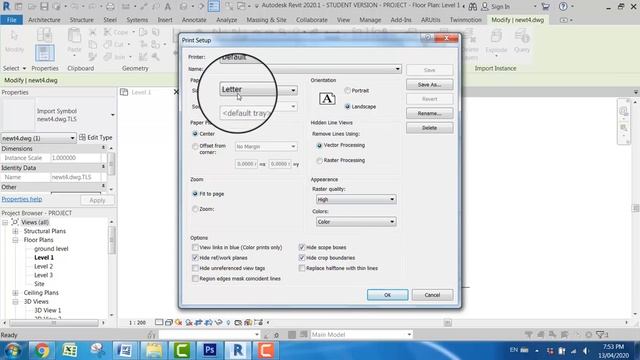Image resolution: width=640 pixels, height=360 pixels.
Task: Click the Windows Start button
Action: 13,350
